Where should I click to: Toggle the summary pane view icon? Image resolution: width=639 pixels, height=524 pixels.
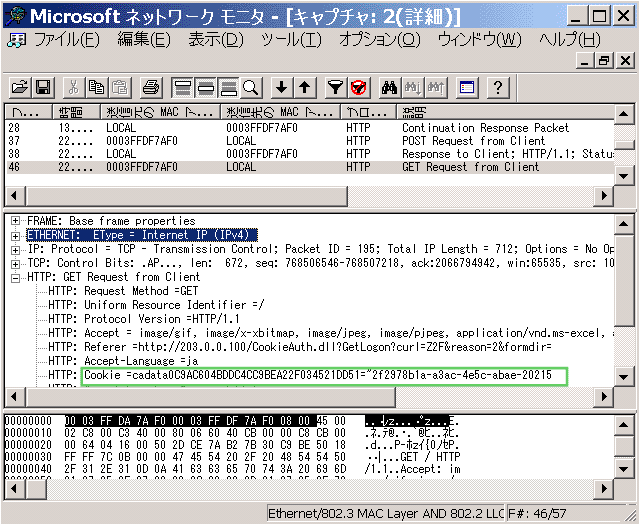coord(182,88)
